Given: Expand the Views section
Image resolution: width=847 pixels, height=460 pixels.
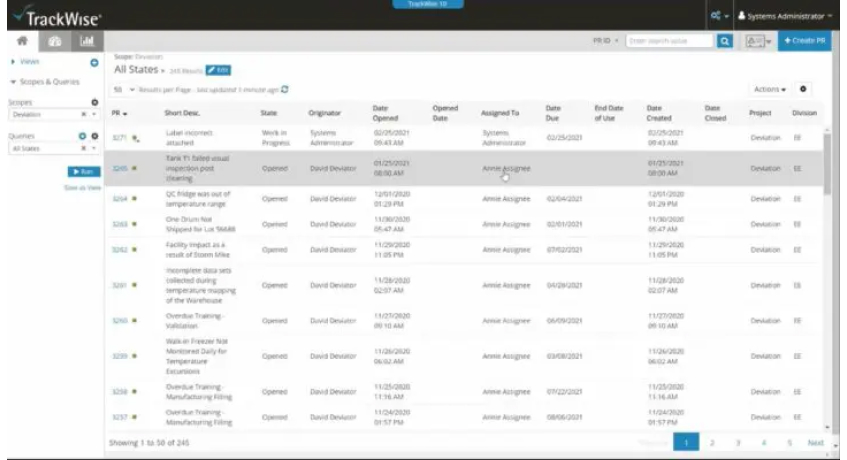Looking at the screenshot, I should click(x=24, y=63).
